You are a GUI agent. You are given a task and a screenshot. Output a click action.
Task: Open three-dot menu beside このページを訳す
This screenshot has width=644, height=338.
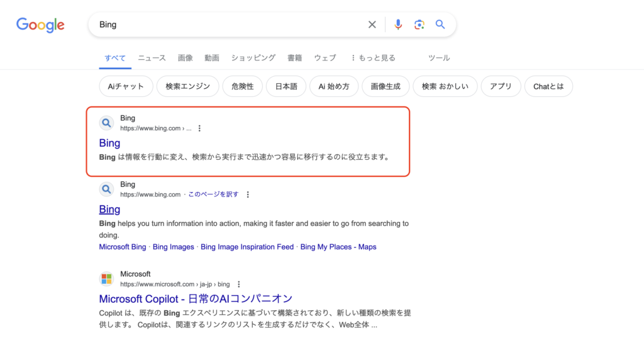pyautogui.click(x=248, y=194)
